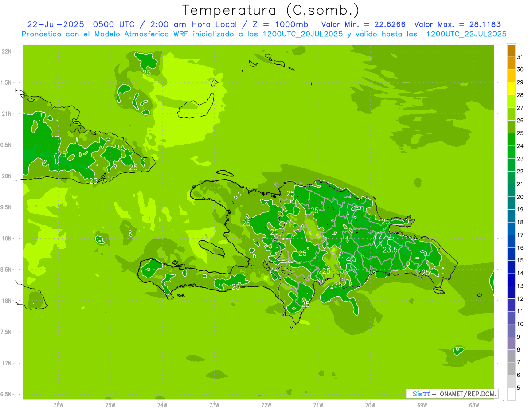Click the '0500 UTC' time label
This screenshot has width=532, height=411.
(113, 24)
